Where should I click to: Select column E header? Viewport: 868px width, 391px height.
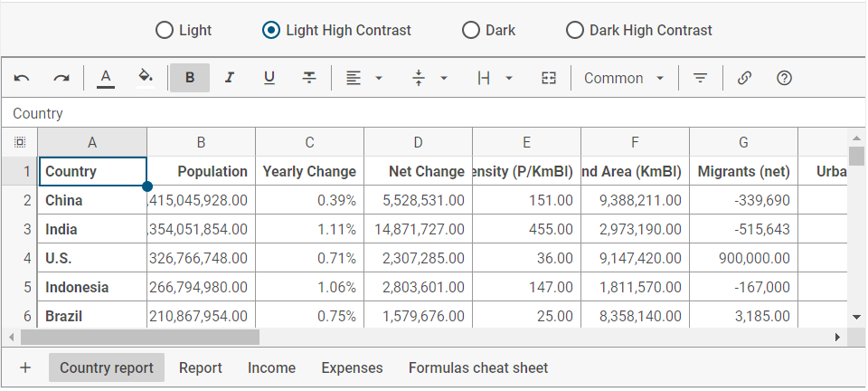(526, 142)
